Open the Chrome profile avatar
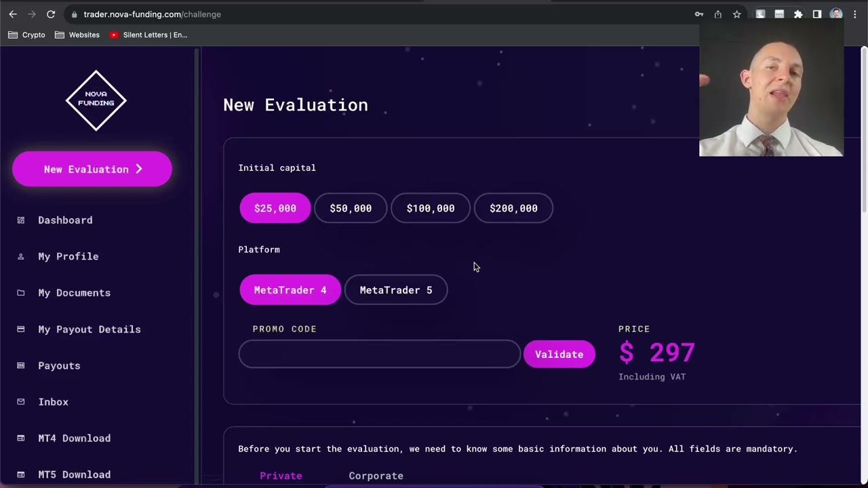This screenshot has width=868, height=488. click(836, 14)
